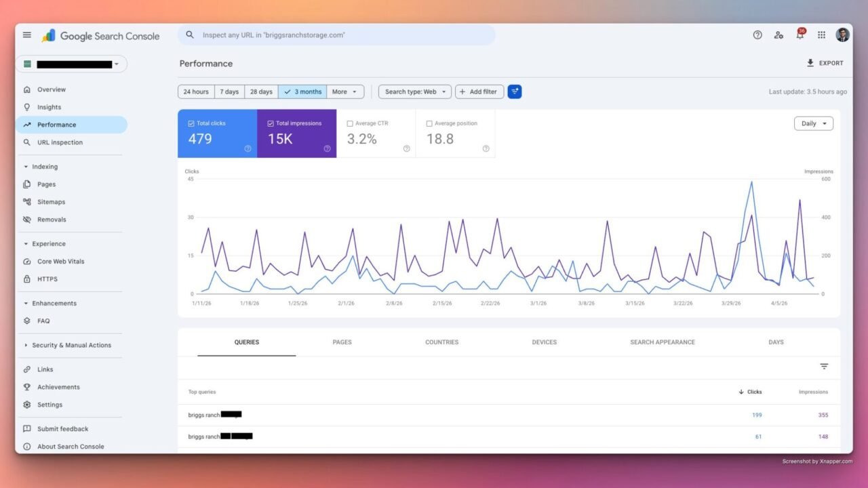The image size is (868, 488).
Task: Click the Achievements trophy icon
Action: 27,387
